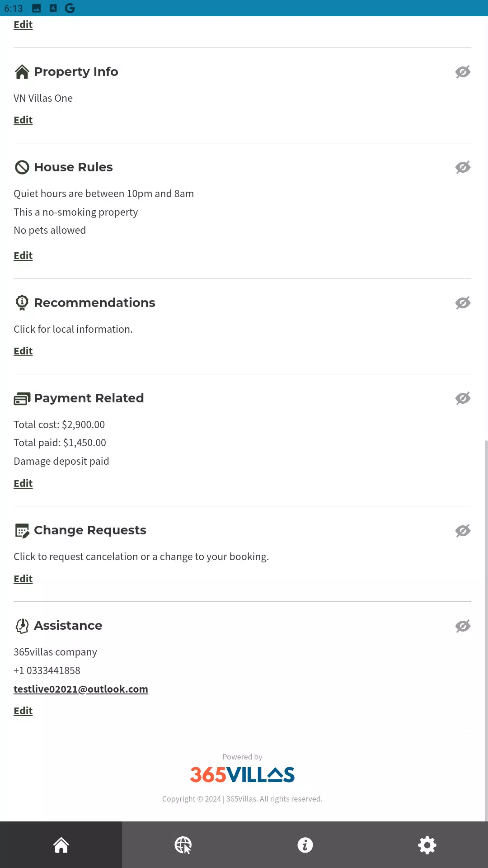
Task: Click the 365Villas logo in footer
Action: click(x=242, y=774)
